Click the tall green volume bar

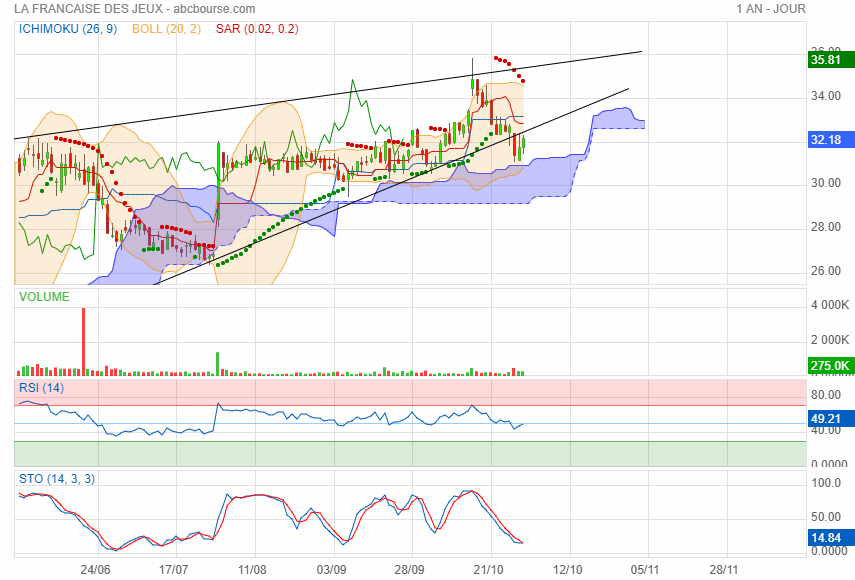coord(217,364)
